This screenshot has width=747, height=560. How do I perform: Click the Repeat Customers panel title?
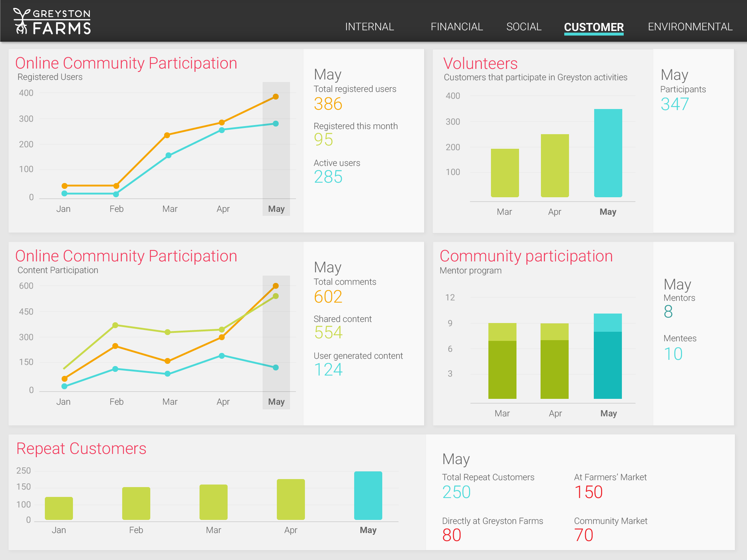pos(81,448)
